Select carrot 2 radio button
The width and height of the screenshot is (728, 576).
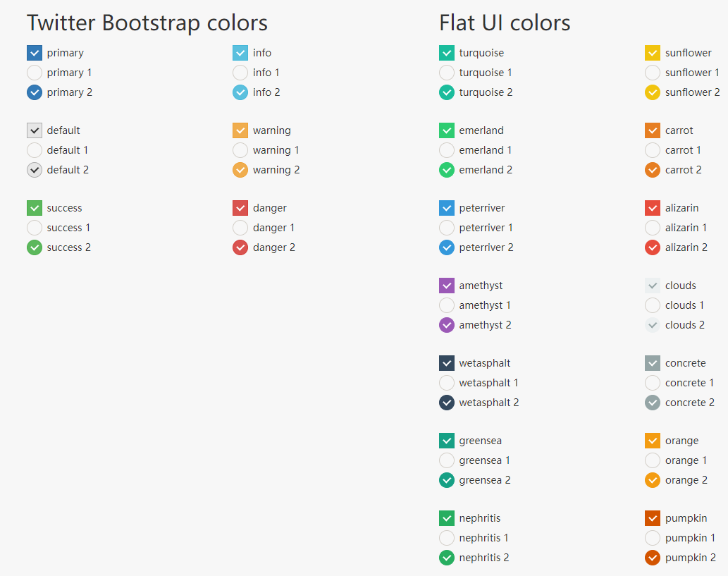pos(653,170)
